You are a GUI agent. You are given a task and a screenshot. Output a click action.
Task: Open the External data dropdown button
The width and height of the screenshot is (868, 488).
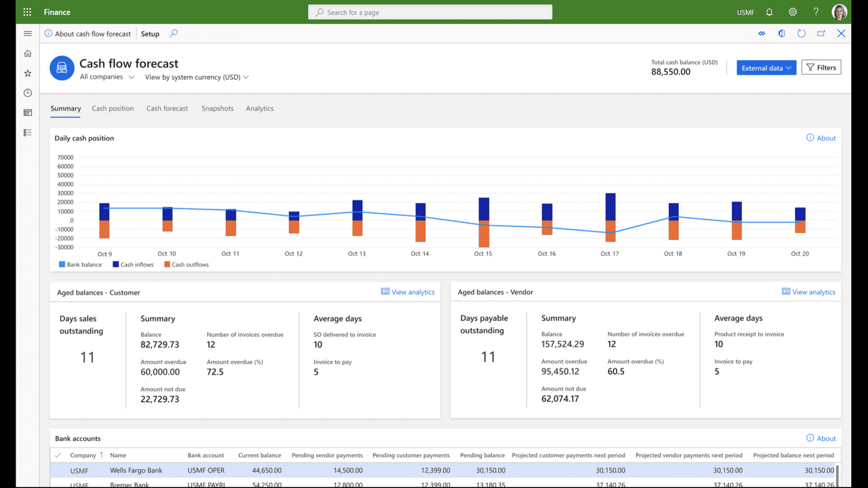coord(766,68)
